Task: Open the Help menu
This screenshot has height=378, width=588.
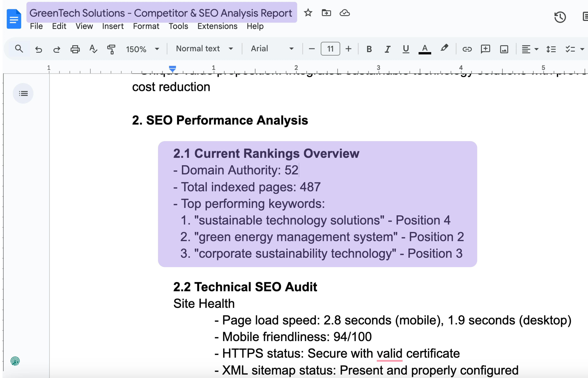Action: click(255, 26)
